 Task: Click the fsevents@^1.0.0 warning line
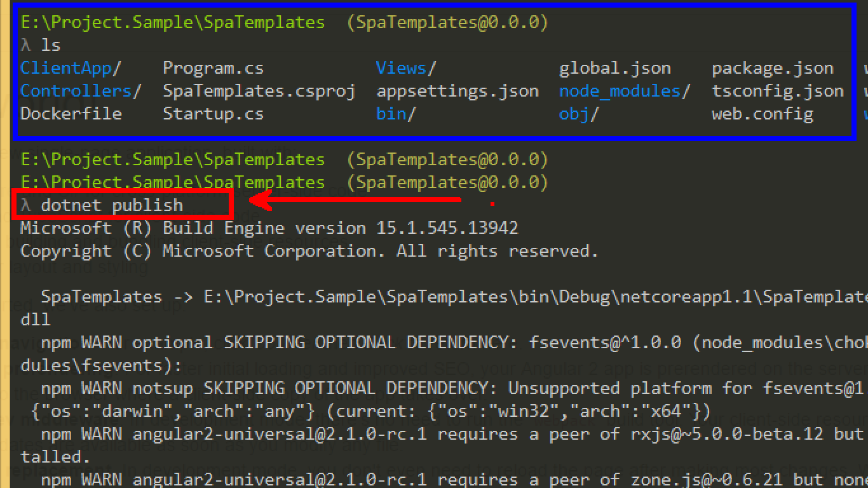click(454, 342)
